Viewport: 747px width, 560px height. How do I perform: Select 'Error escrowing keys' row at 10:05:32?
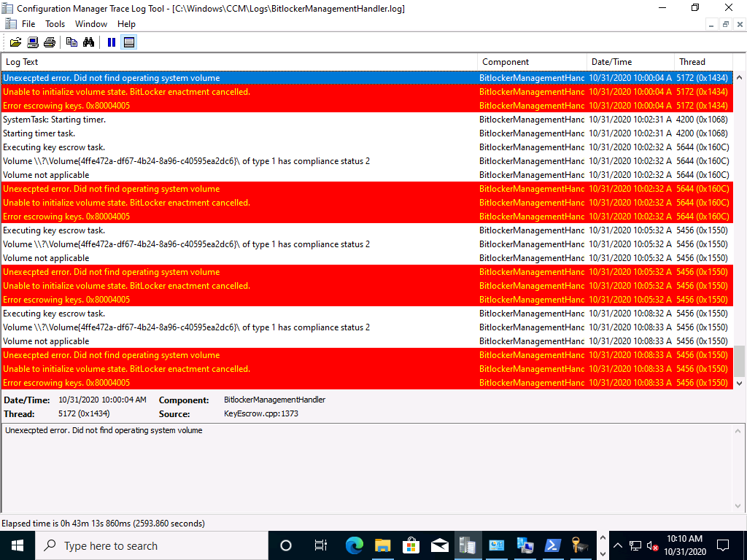(x=368, y=300)
